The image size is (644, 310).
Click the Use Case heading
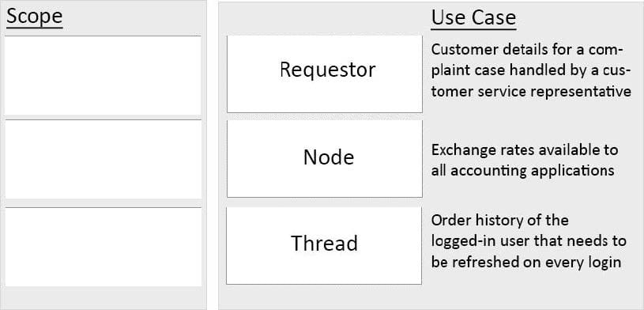(473, 18)
